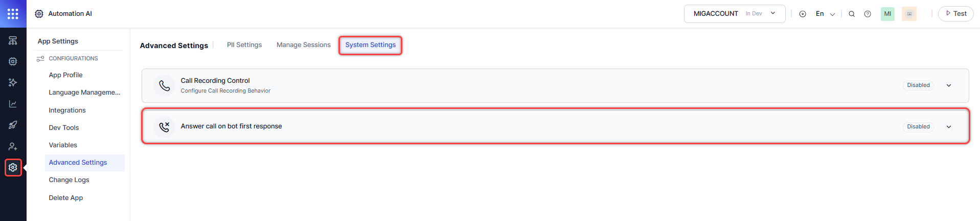Click the MI user avatar
The image size is (980, 221).
[887, 14]
